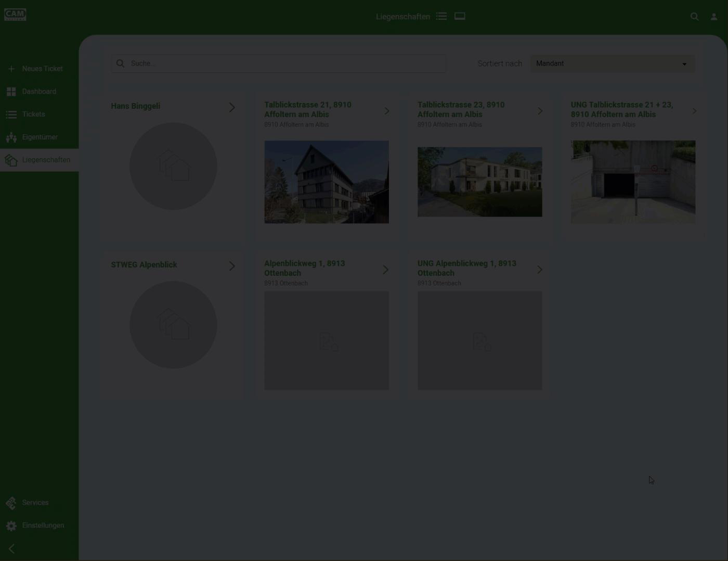
Task: Expand Talblickstrasse 21 card chevron
Action: 386,111
